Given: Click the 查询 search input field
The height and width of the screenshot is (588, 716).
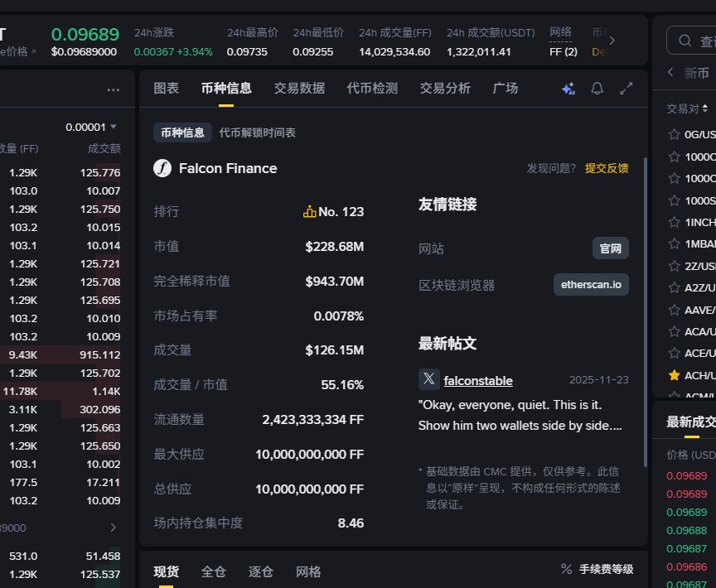Looking at the screenshot, I should (x=691, y=41).
